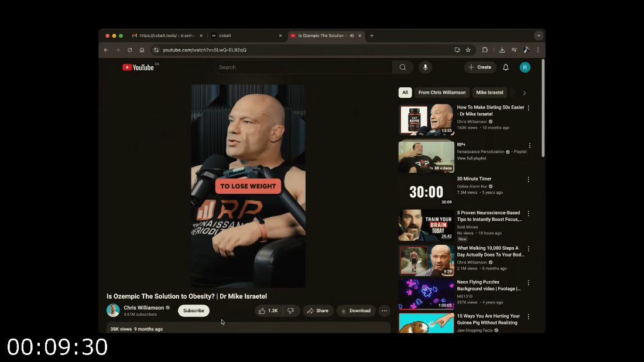Open How To Make Dieting 50x Easier thumbnail

click(x=426, y=120)
